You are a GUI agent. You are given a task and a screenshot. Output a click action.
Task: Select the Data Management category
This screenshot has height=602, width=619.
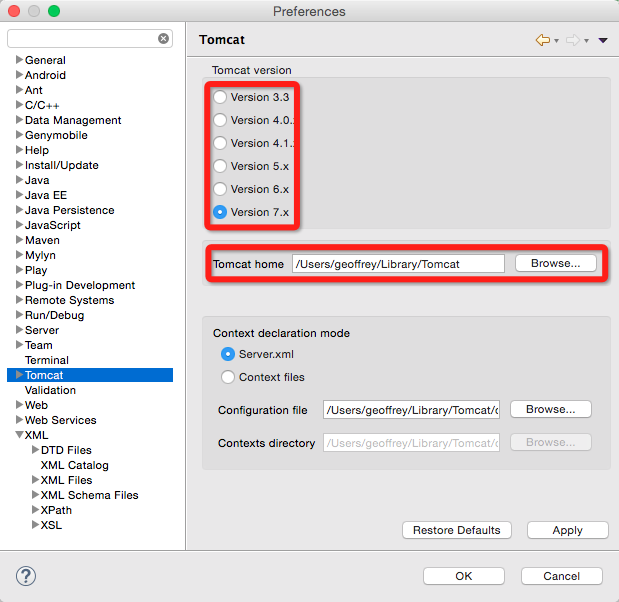pos(73,120)
